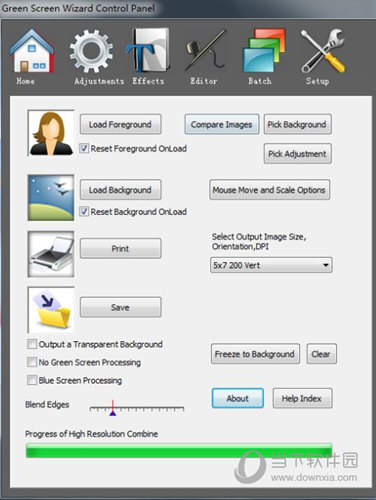Screen dimensions: 376x500
Task: Click the foreground woman portrait thumbnail
Action: [51, 133]
